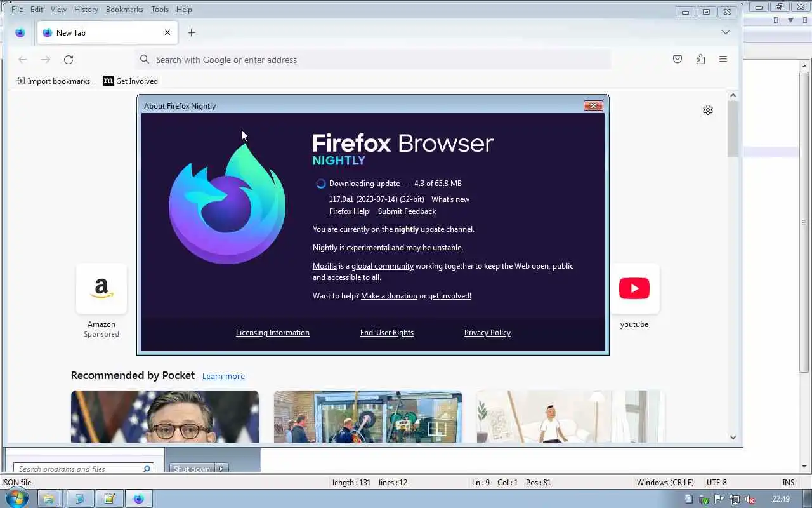Screen dimensions: 812x508
Task: Open the What's new link
Action: point(450,199)
